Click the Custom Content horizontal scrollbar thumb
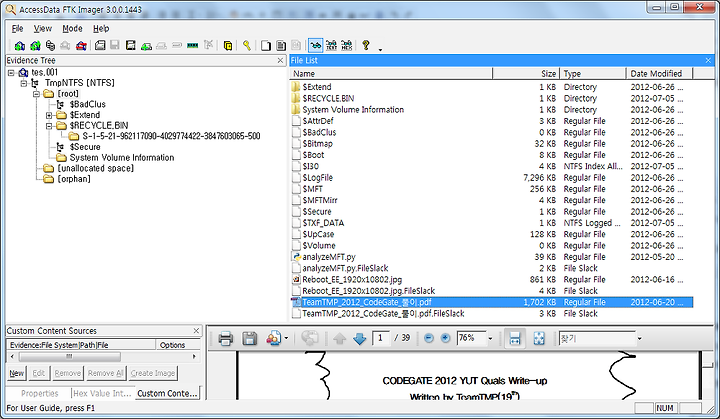 (x=69, y=357)
